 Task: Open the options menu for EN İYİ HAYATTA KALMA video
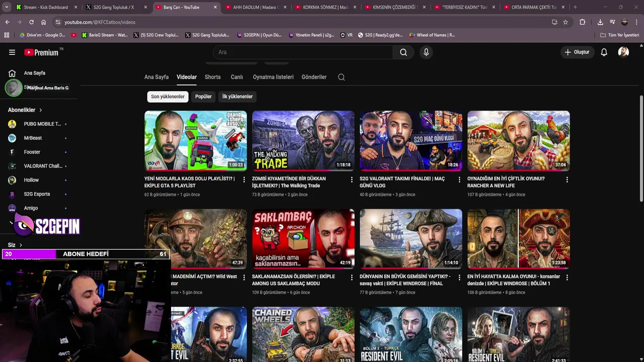567,278
